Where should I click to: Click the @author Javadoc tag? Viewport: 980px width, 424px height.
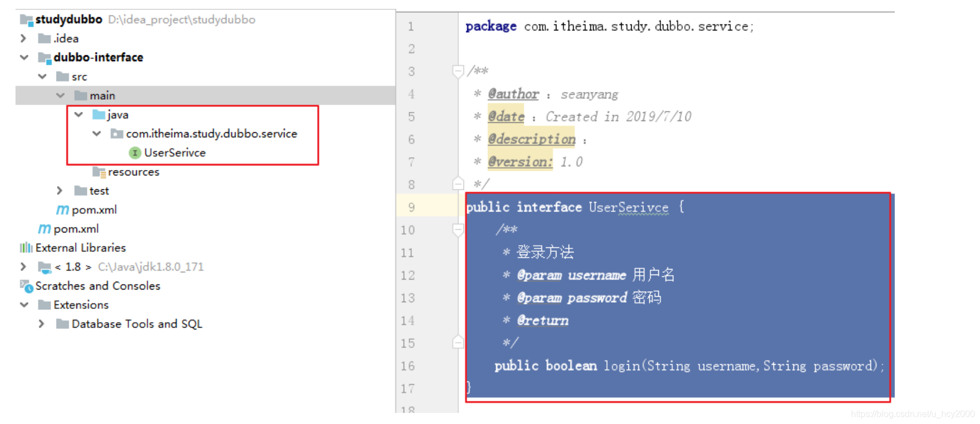click(513, 94)
